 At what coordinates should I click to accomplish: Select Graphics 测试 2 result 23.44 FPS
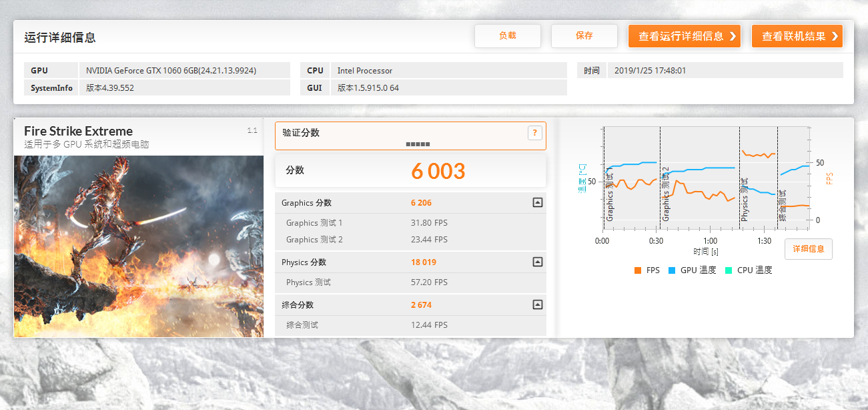click(x=429, y=240)
